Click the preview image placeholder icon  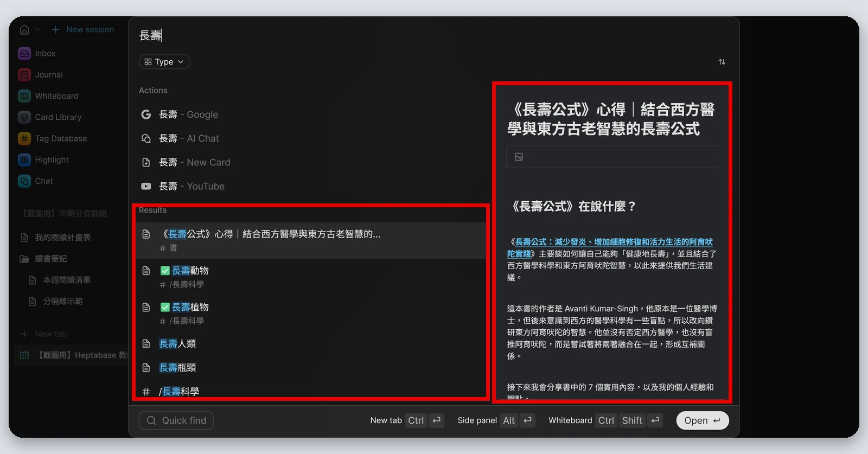[519, 157]
